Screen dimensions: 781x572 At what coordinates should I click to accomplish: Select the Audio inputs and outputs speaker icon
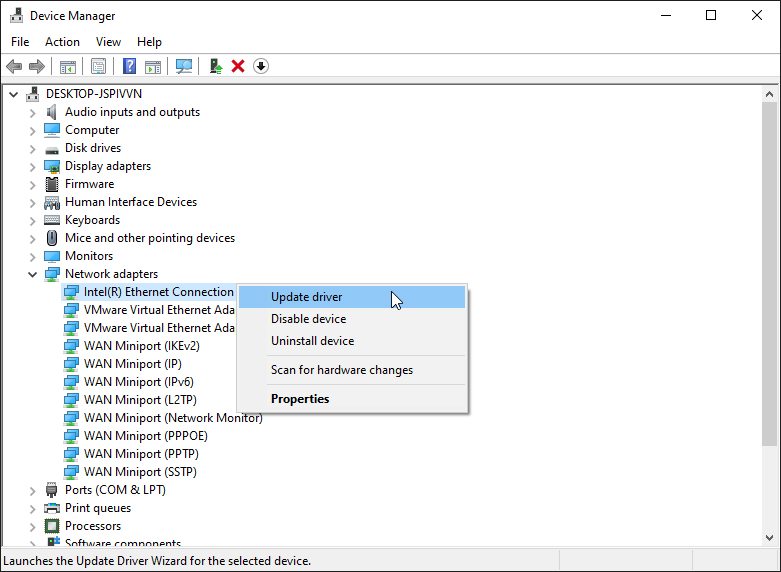[52, 112]
